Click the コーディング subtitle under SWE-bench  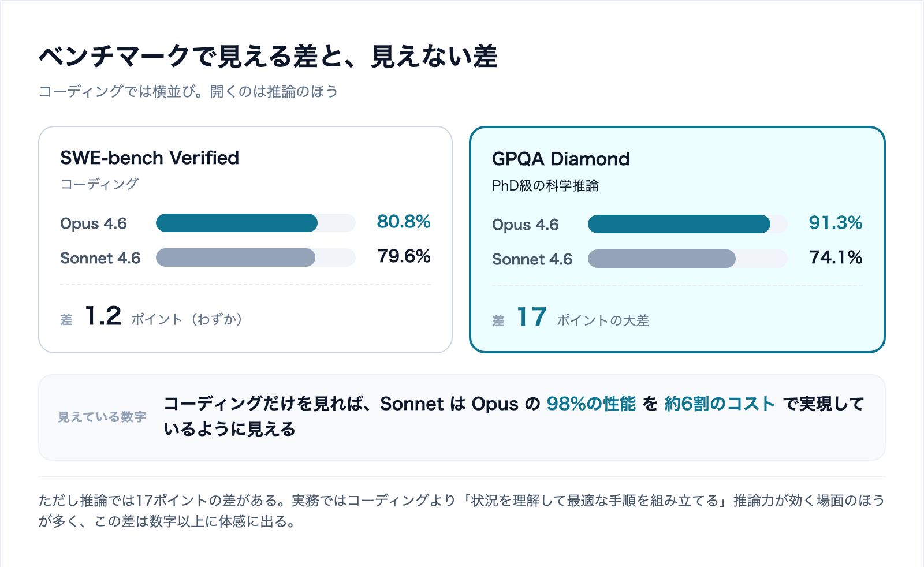99,184
